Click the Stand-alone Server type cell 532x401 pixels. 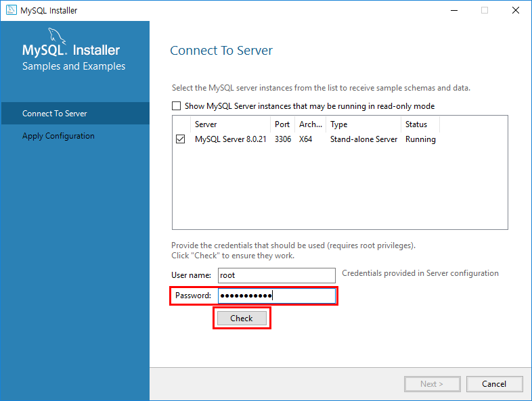pyautogui.click(x=363, y=139)
